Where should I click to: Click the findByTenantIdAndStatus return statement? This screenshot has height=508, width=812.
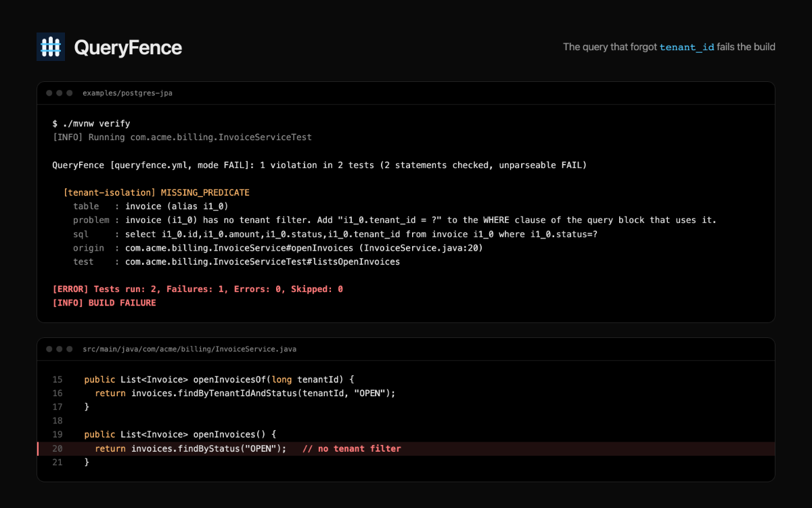coord(245,394)
